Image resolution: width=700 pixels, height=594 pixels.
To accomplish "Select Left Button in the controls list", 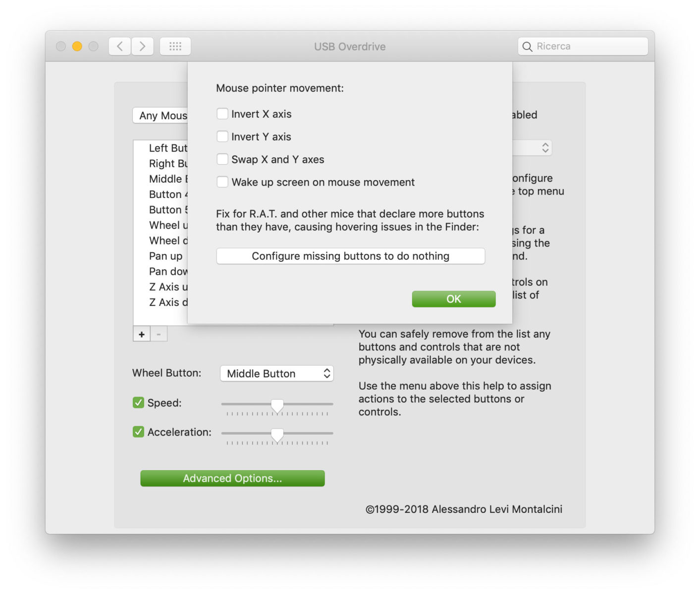I will pyautogui.click(x=161, y=148).
